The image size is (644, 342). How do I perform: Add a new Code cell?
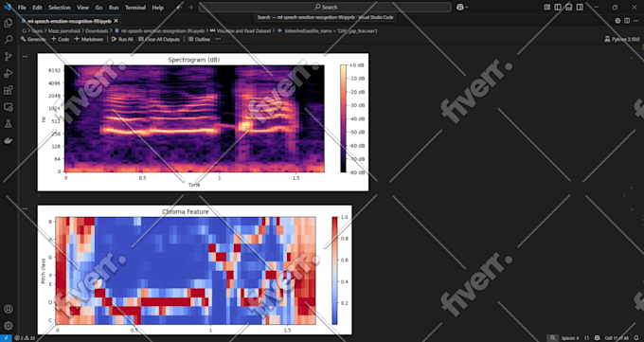pos(60,39)
